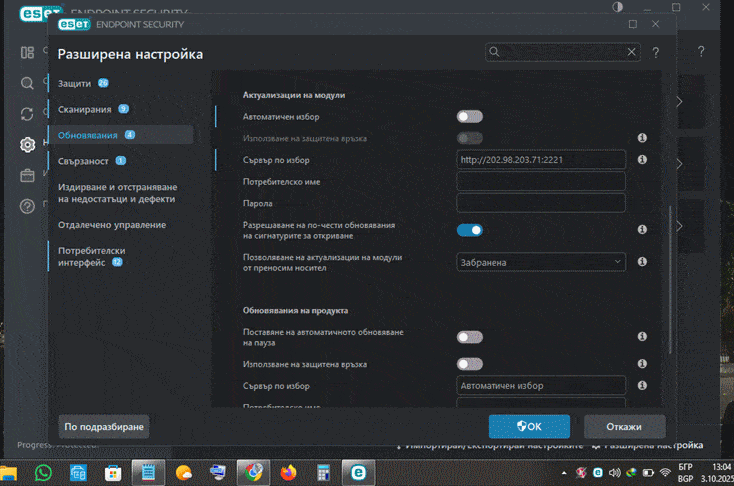The image size is (734, 486).
Task: Click the main window help question mark
Action: [701, 52]
